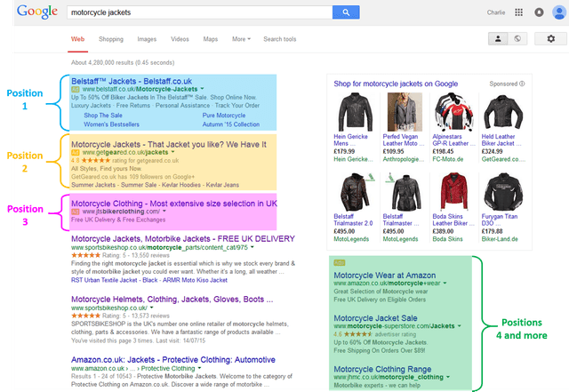569x392 pixels.
Task: Click the Furygan Titan D3O jacket image
Action: (x=503, y=192)
